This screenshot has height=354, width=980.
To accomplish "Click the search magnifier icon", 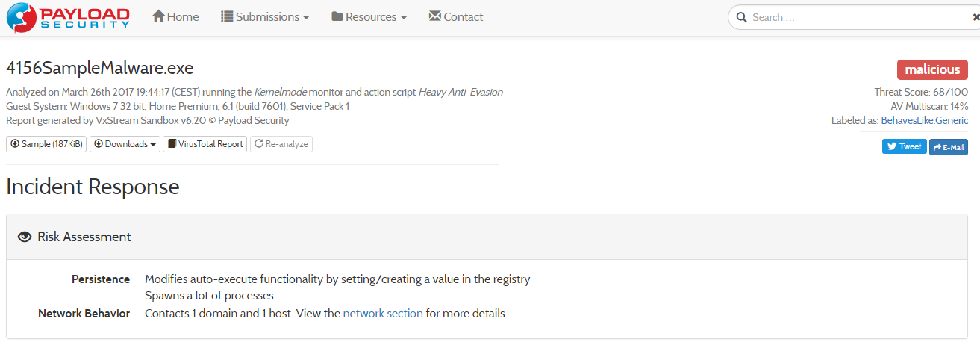I will pyautogui.click(x=741, y=17).
